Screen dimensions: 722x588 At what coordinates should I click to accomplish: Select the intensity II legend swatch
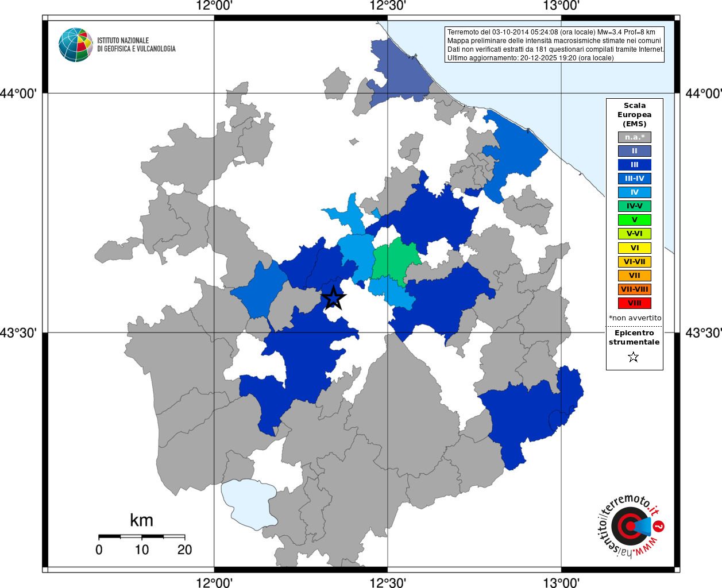click(635, 151)
